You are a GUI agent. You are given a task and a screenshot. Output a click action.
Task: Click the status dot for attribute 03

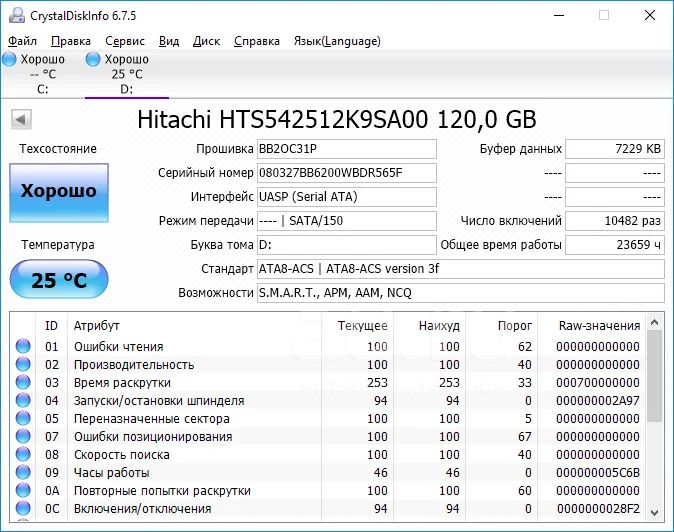tap(23, 382)
